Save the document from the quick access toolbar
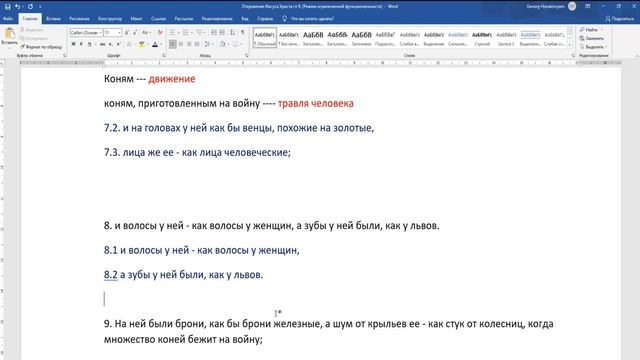This screenshot has width=640, height=360. point(7,7)
